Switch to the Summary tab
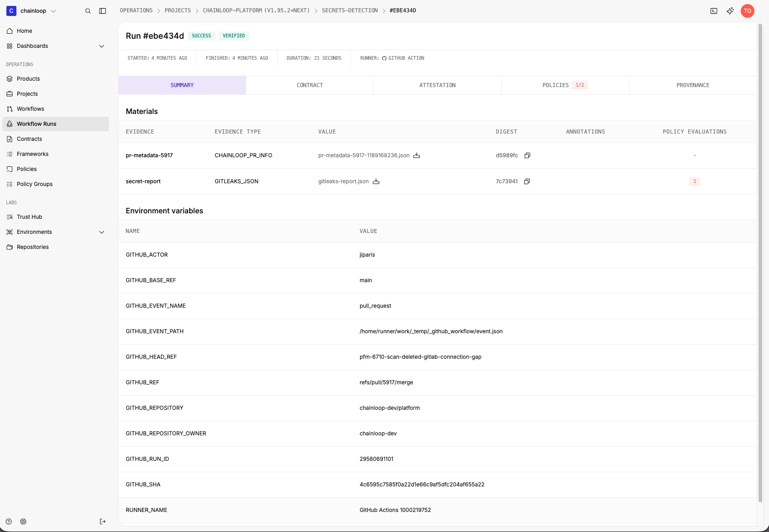The image size is (769, 532). point(182,85)
